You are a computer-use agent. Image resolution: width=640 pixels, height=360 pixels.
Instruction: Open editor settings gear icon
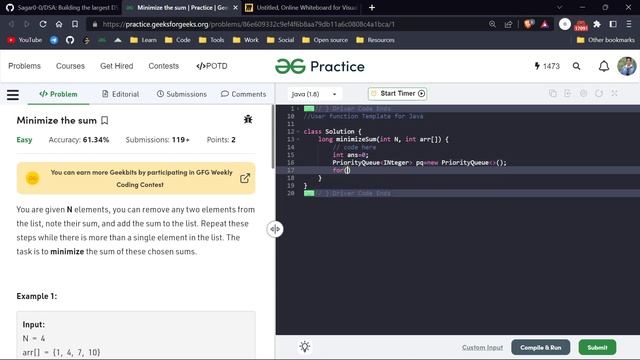(584, 93)
